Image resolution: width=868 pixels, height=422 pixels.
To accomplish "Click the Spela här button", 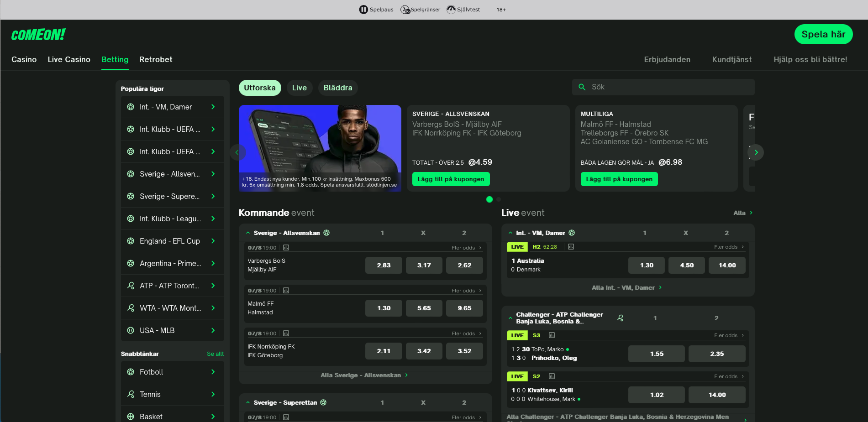I will click(823, 34).
